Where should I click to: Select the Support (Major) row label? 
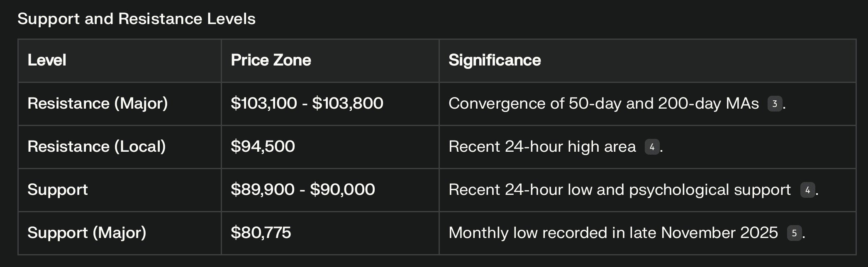(x=87, y=233)
